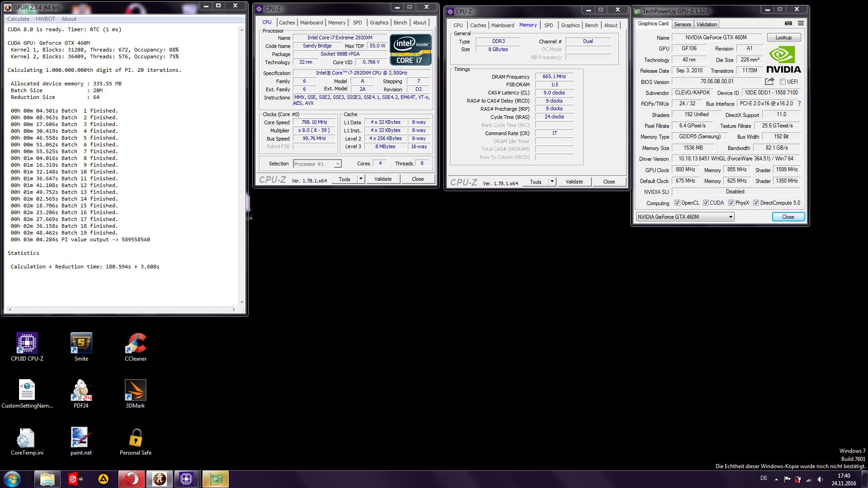Viewport: 868px width, 488px height.
Task: Switch to Opera browser in taskbar
Action: pos(131,479)
